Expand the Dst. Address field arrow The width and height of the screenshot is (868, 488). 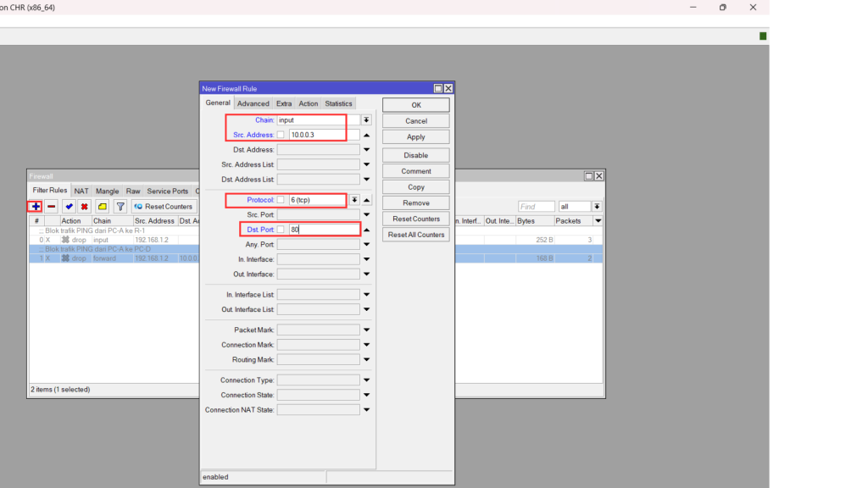click(x=366, y=150)
